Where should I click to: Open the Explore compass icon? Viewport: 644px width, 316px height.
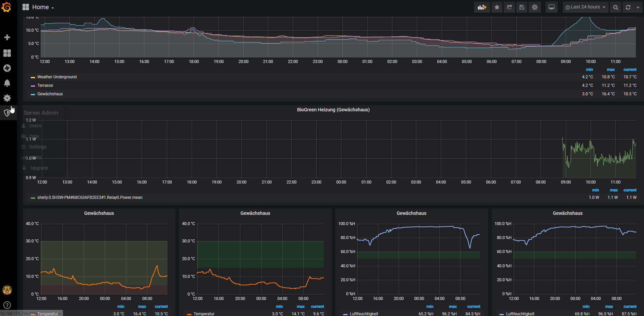tap(7, 68)
